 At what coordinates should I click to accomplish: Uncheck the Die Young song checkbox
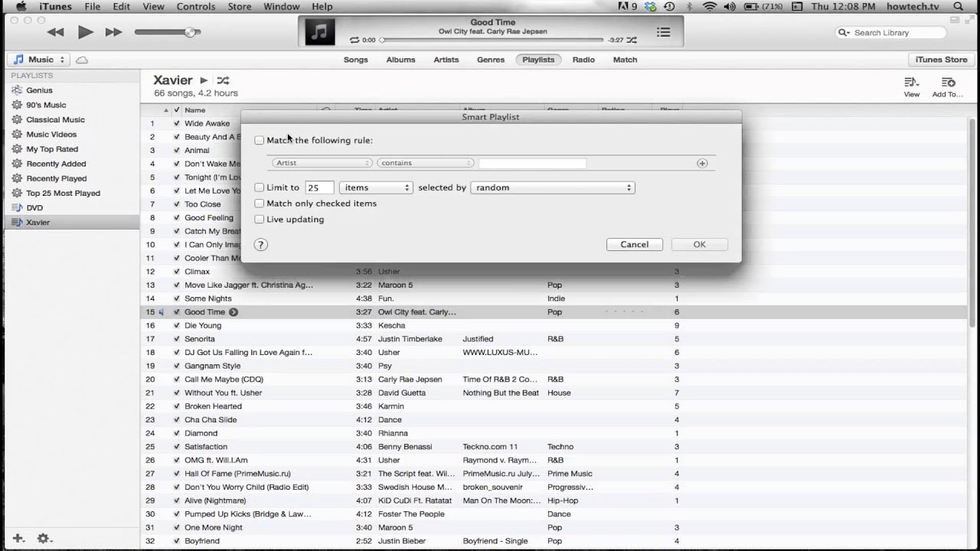[x=177, y=325]
